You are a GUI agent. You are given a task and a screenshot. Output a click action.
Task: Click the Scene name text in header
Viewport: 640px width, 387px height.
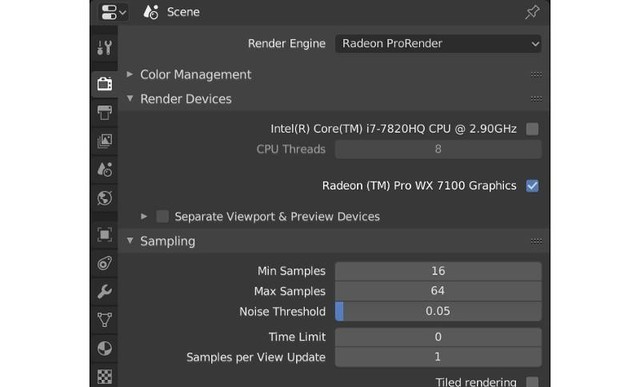(183, 12)
